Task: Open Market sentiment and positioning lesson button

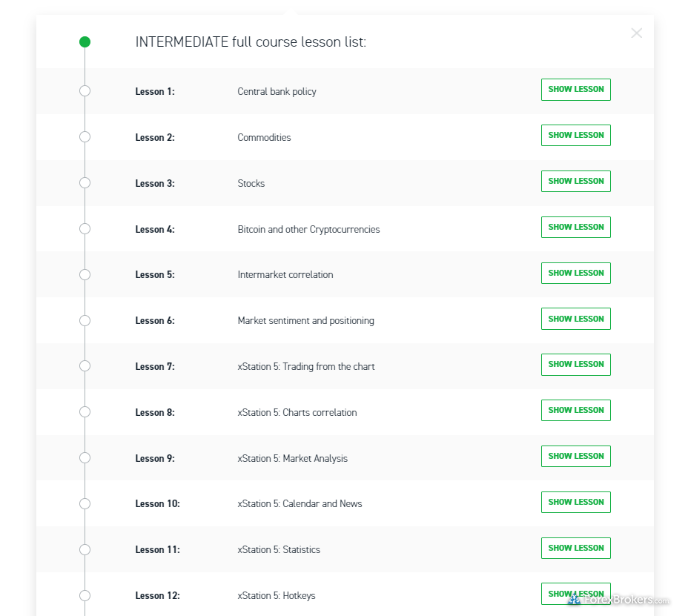Action: click(575, 319)
